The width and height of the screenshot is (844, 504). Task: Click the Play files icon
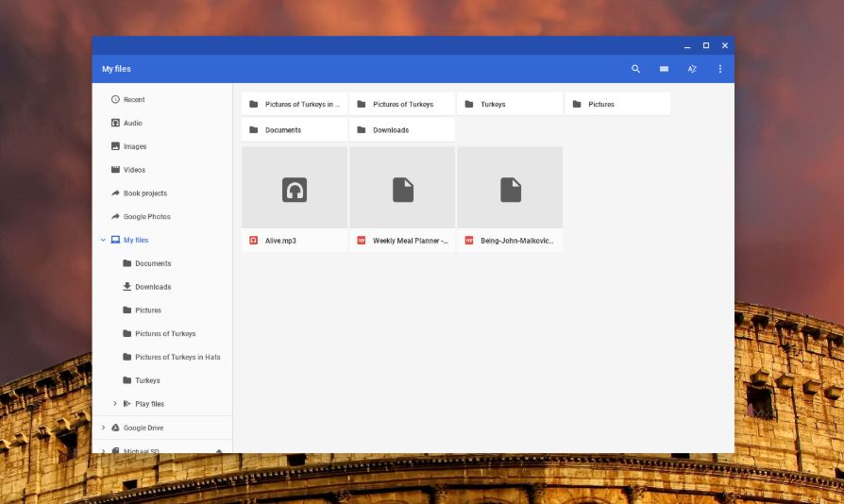coord(127,403)
